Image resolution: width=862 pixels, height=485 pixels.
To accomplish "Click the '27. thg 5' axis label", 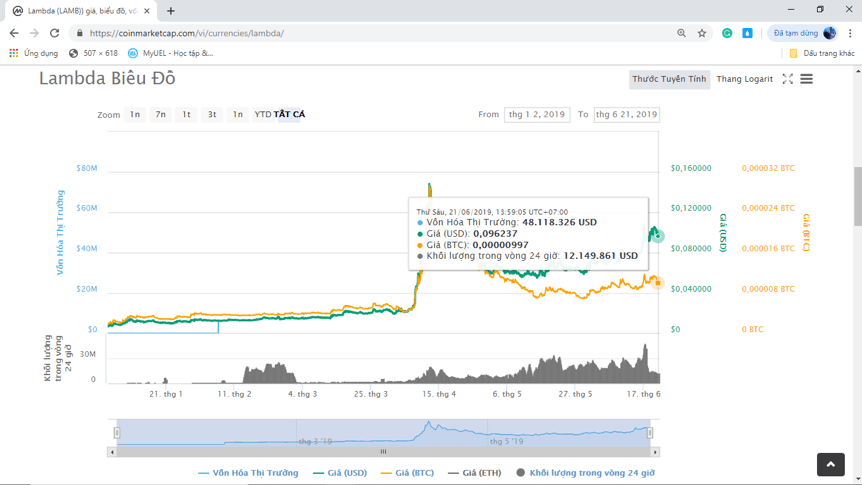I will (575, 394).
